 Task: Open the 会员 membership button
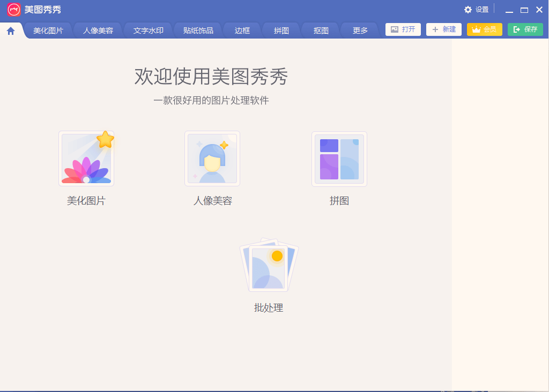[485, 29]
